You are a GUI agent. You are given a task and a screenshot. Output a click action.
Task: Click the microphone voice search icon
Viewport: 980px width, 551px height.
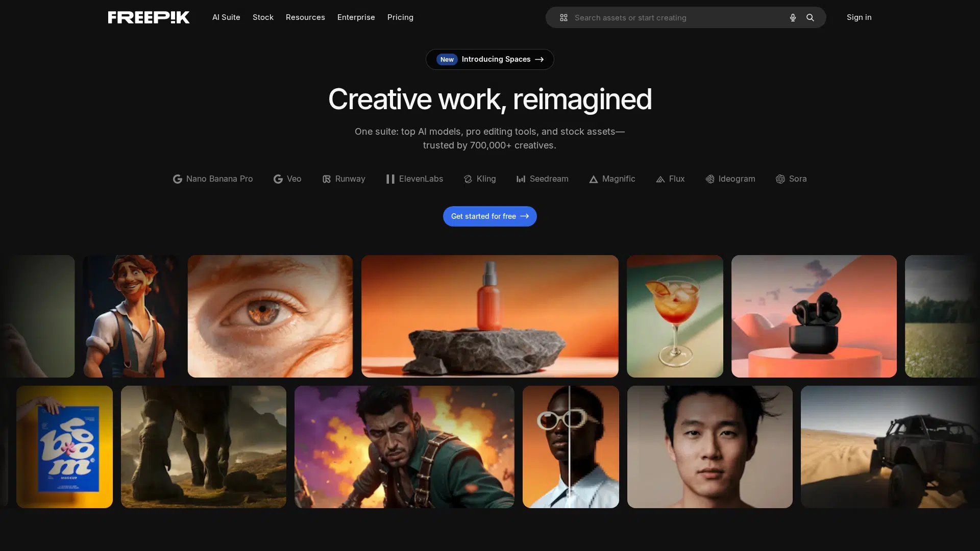click(793, 18)
